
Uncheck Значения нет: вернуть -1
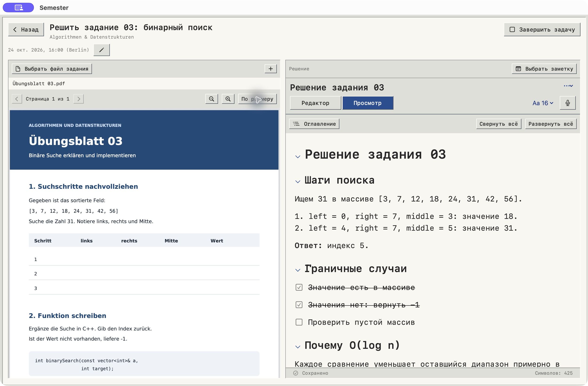299,305
